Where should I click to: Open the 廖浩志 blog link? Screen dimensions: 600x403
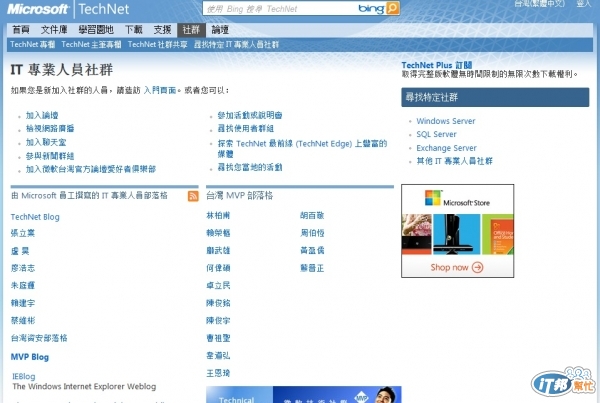(23, 268)
